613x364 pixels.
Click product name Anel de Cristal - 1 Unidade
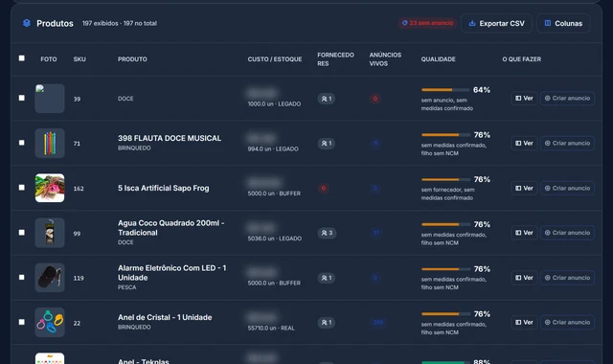click(165, 317)
